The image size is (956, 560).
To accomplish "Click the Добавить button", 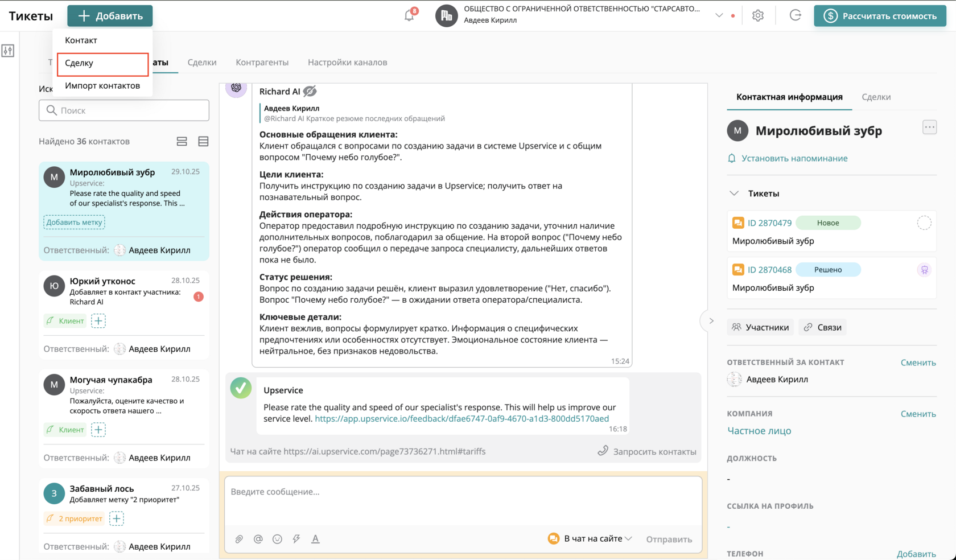I will click(110, 16).
